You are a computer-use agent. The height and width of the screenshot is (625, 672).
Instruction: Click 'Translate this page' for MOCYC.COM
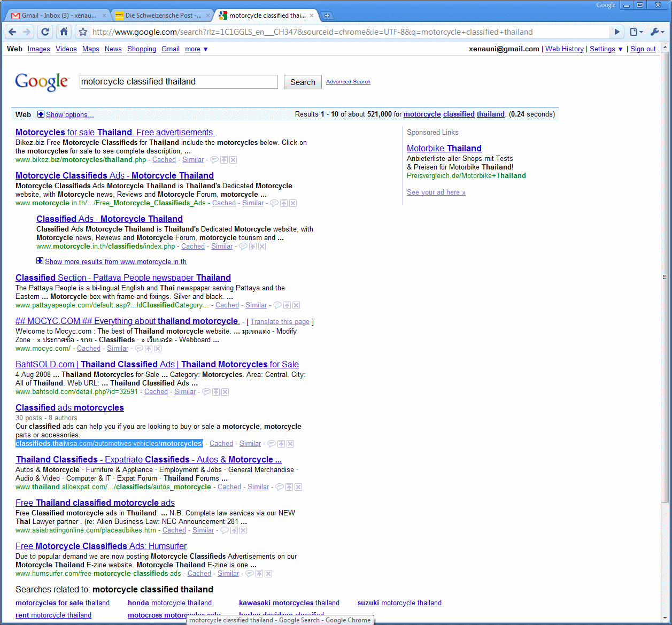[280, 322]
